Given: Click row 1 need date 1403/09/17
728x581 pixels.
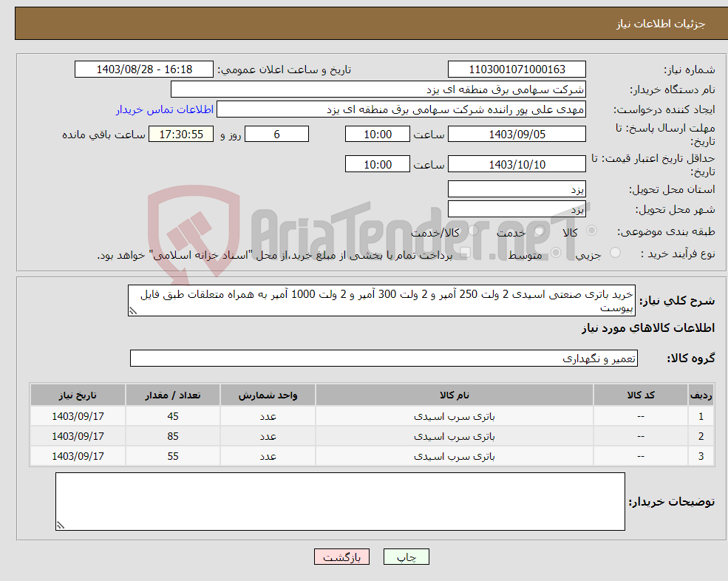Looking at the screenshot, I should point(78,417).
